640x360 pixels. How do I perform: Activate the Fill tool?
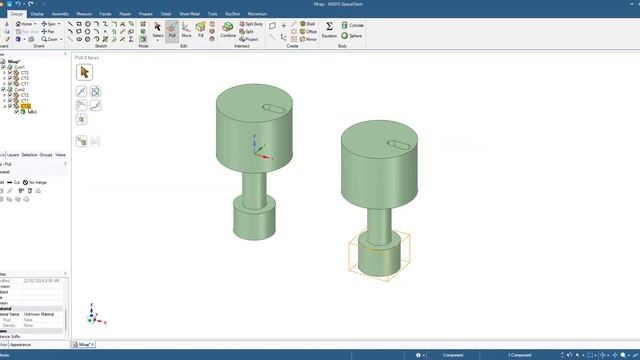coord(200,31)
